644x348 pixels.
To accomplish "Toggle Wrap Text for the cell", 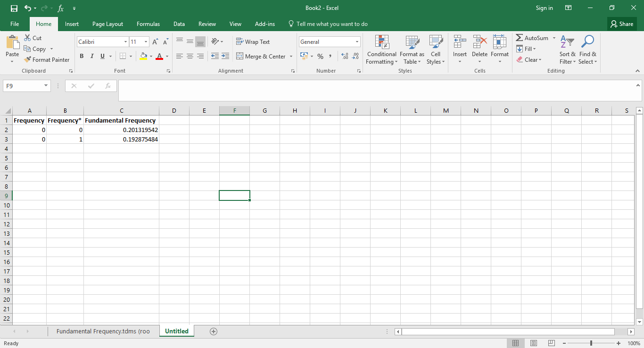I will pyautogui.click(x=253, y=41).
